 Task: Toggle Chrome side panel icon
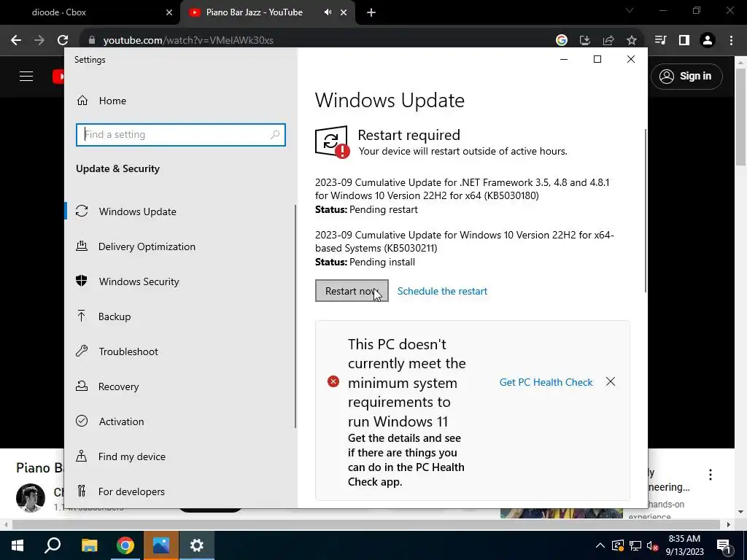click(684, 40)
